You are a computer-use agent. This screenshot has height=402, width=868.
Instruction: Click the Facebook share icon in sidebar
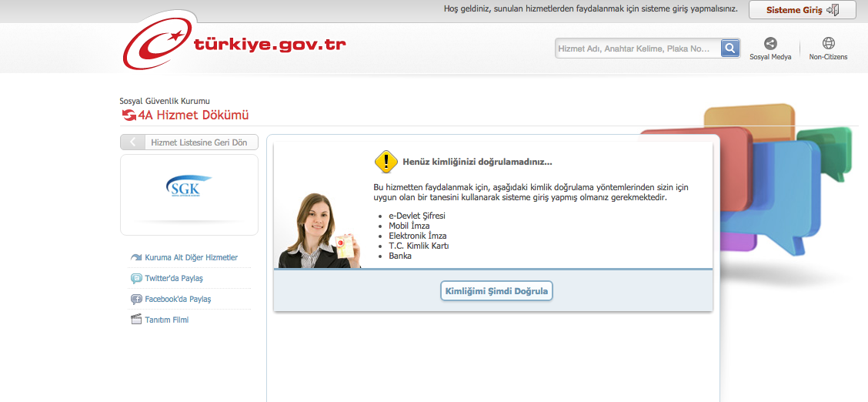[136, 300]
